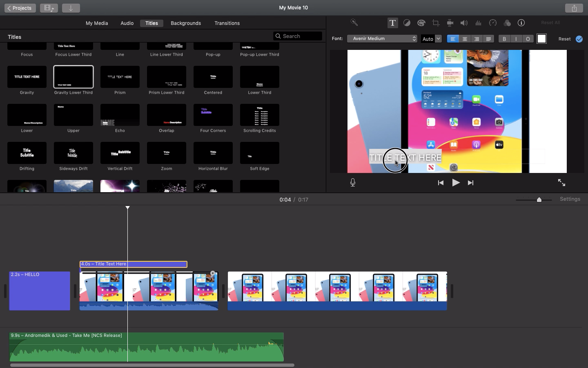The width and height of the screenshot is (588, 368).
Task: Align title text right
Action: [477, 39]
